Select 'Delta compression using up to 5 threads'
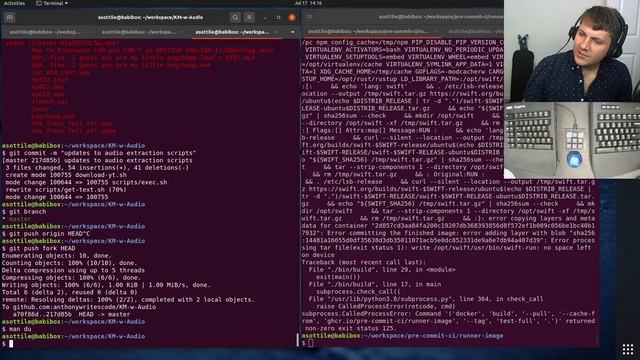 coord(73,271)
